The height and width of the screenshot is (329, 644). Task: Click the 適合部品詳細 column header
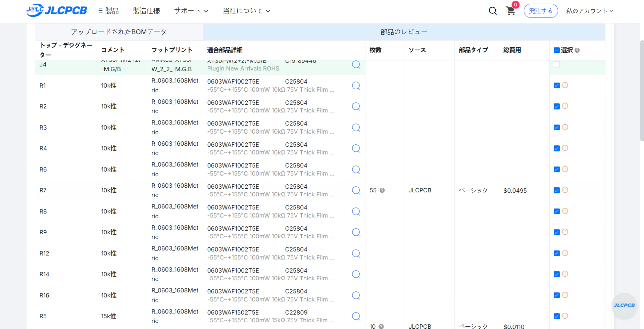coord(225,50)
